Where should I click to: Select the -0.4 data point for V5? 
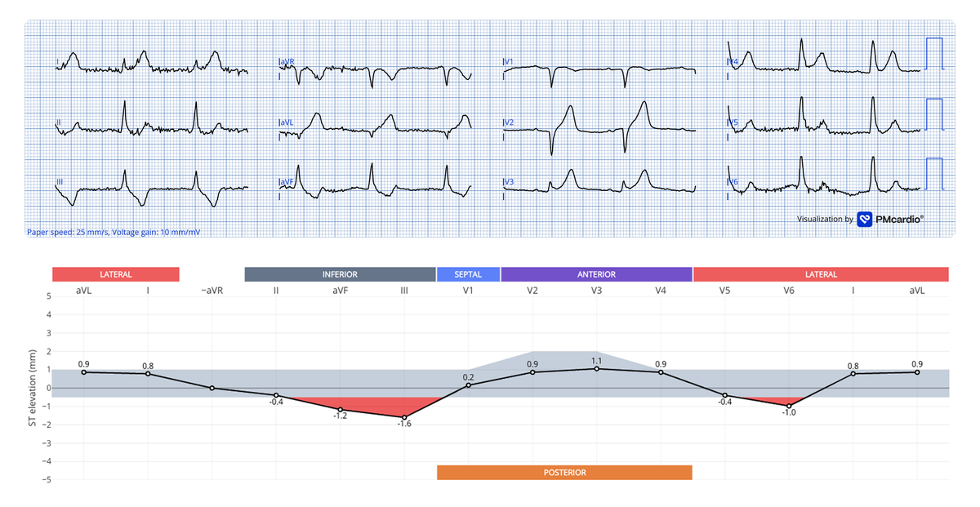(x=724, y=395)
